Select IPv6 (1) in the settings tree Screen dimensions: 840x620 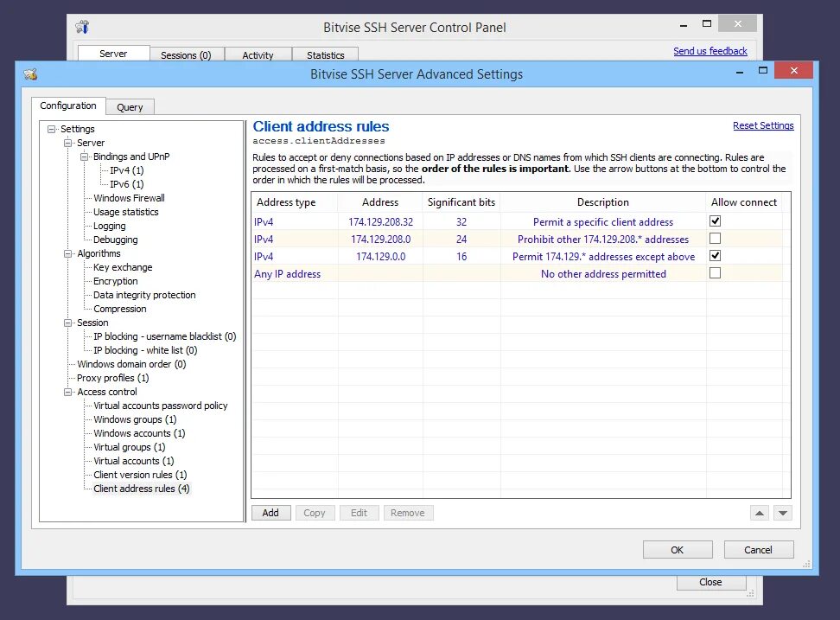tap(126, 184)
